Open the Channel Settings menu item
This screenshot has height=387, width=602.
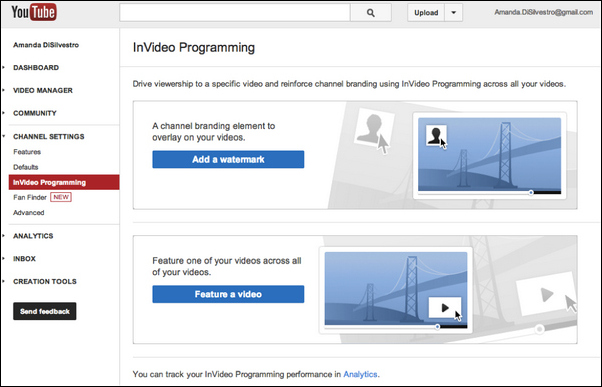(49, 137)
